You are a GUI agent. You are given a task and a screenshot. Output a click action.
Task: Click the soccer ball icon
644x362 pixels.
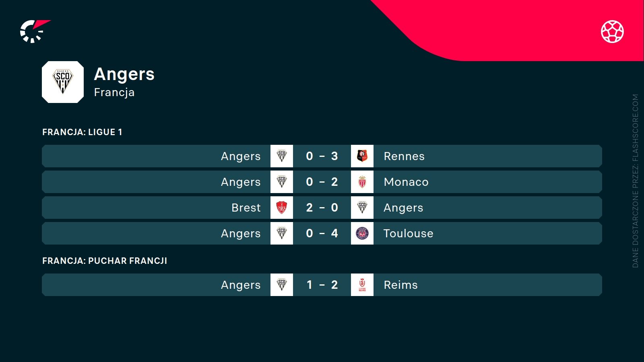pos(612,31)
